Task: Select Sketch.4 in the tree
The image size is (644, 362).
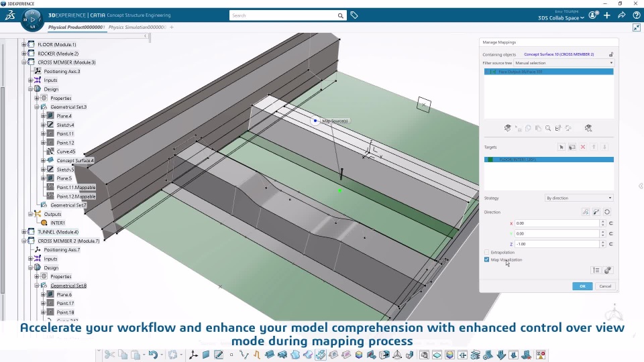Action: pyautogui.click(x=65, y=125)
